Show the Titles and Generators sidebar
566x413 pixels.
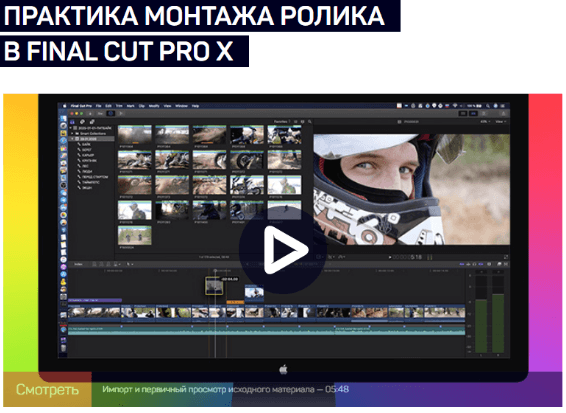point(92,122)
